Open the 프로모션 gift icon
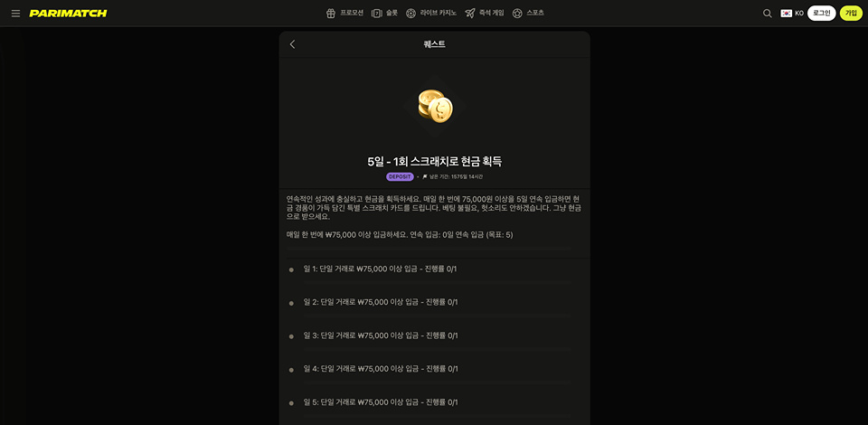This screenshot has width=868, height=425. (x=331, y=14)
